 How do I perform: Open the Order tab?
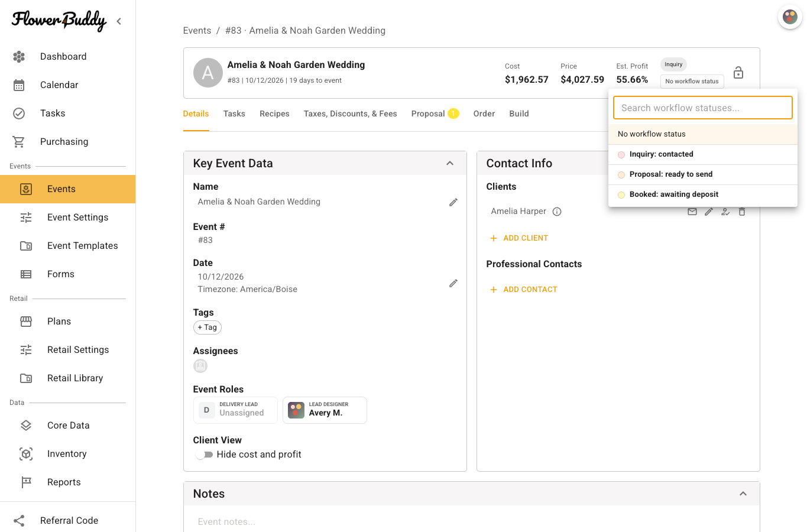tap(484, 114)
